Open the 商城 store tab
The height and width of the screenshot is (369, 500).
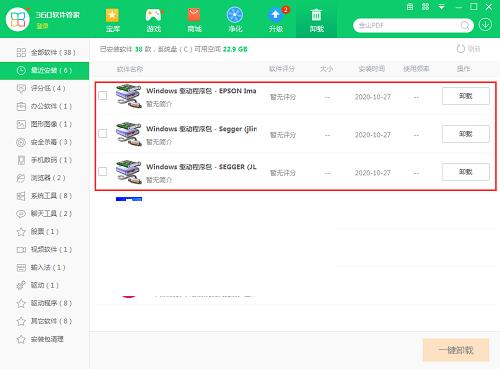pos(194,20)
